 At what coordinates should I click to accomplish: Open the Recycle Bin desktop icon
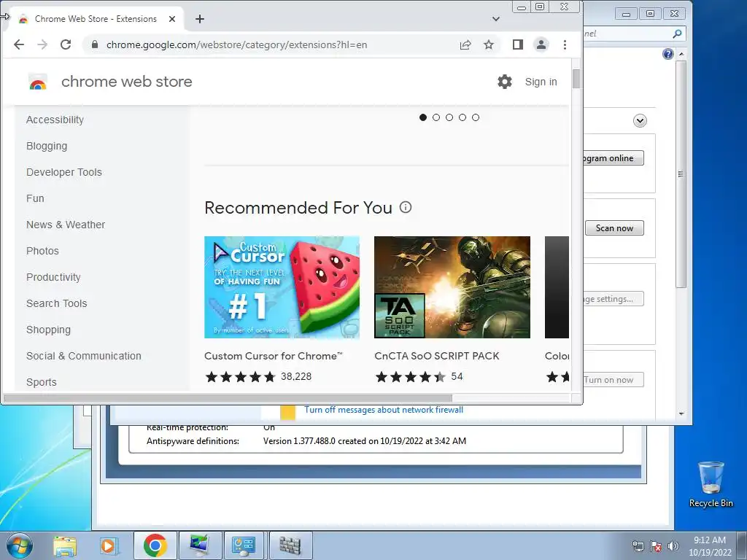tap(711, 484)
